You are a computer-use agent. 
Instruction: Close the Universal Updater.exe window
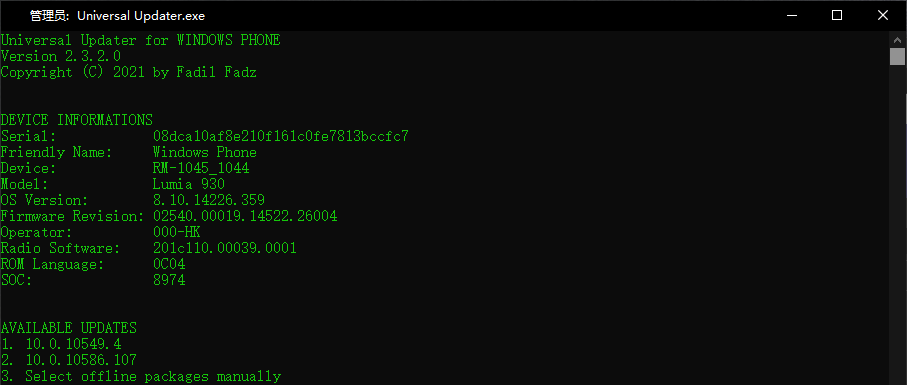883,16
